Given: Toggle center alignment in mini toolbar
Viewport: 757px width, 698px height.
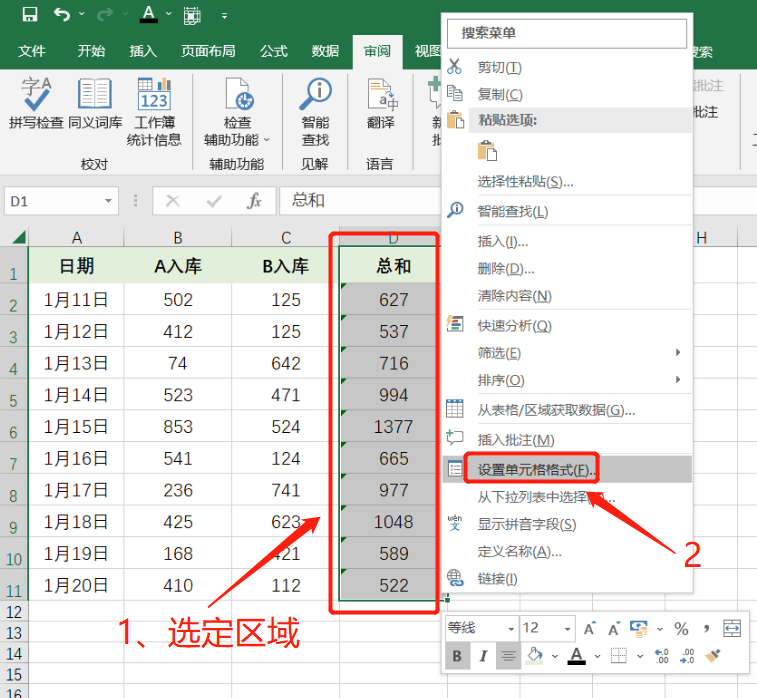Looking at the screenshot, I should pyautogui.click(x=508, y=656).
